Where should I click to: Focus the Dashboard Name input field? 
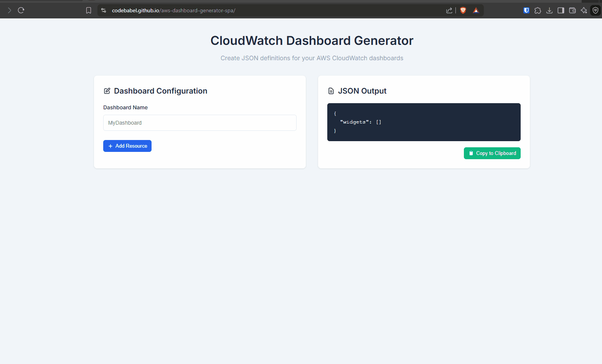(x=200, y=123)
